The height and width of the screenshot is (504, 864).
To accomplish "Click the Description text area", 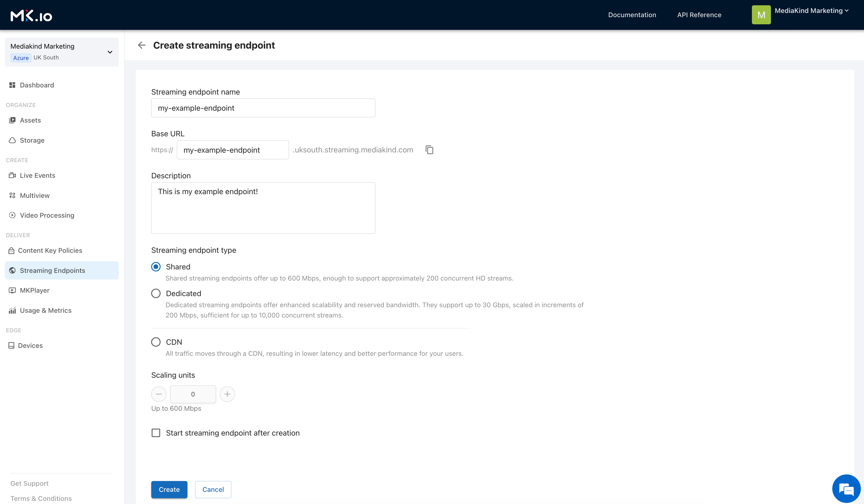I will 263,208.
